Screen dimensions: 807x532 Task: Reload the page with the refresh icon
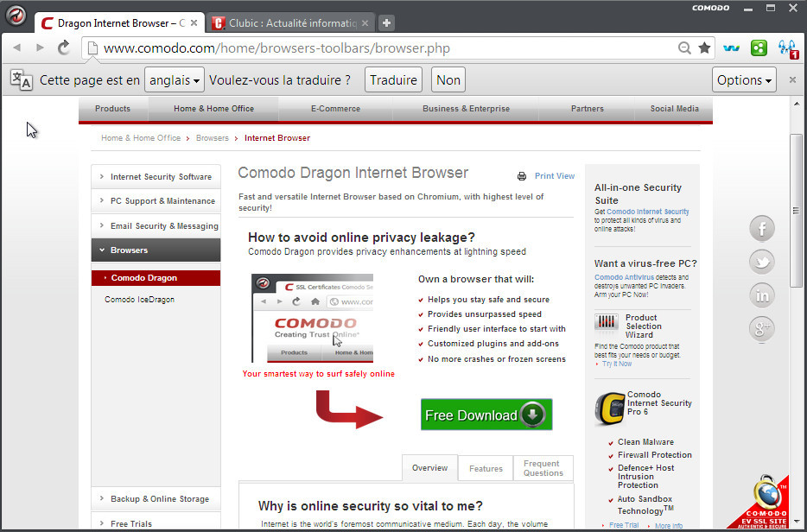point(63,47)
